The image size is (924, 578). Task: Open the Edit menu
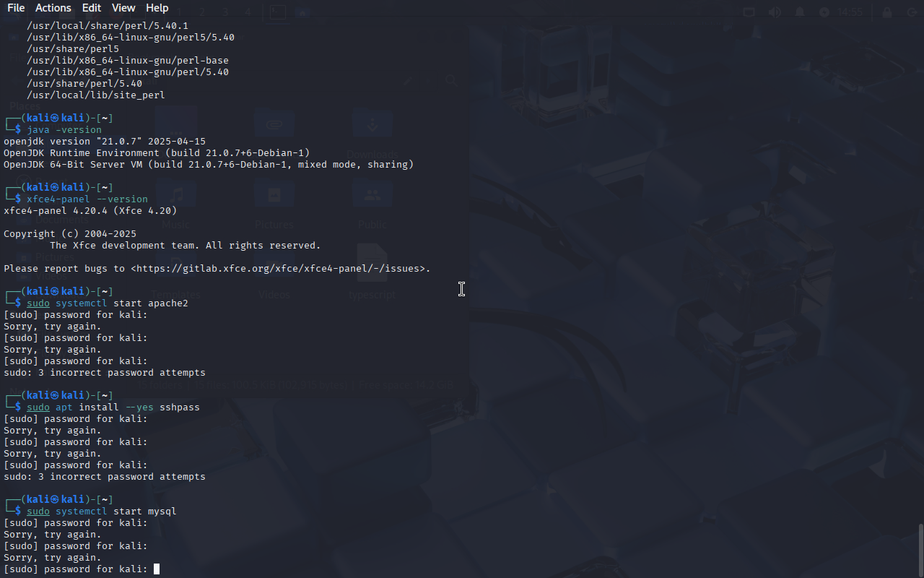tap(92, 8)
